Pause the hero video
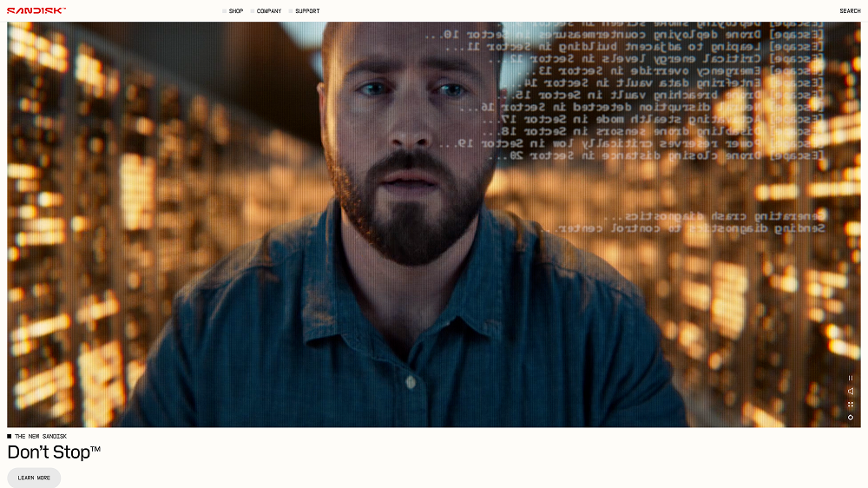 tap(851, 379)
